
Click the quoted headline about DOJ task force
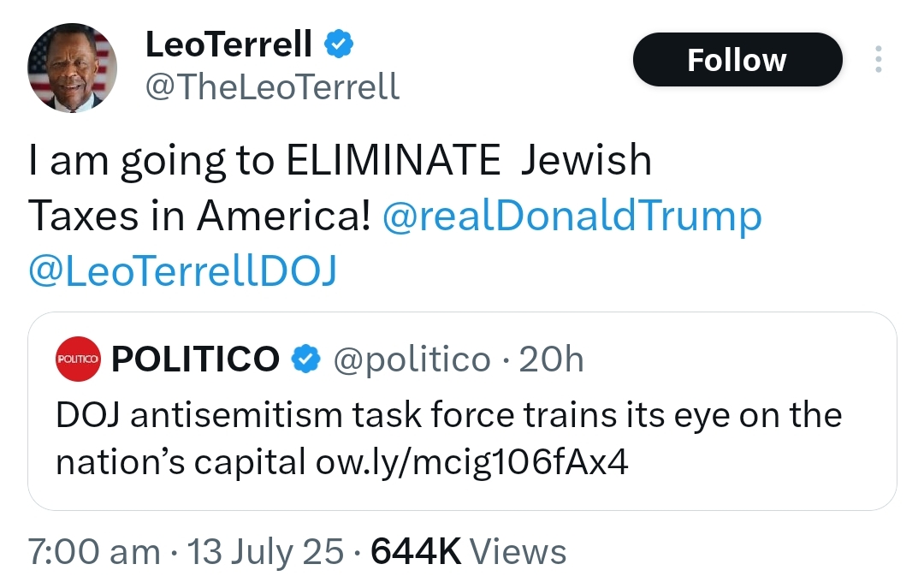[x=449, y=438]
